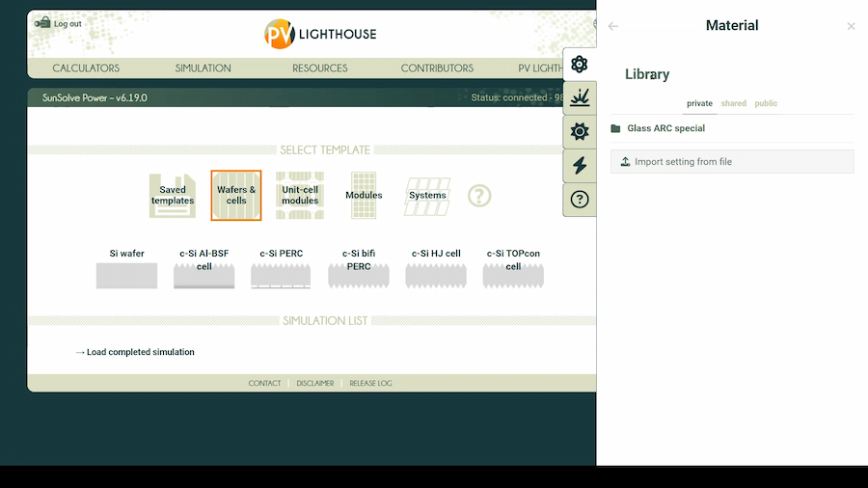
Task: Select the Modules template tile
Action: (364, 196)
